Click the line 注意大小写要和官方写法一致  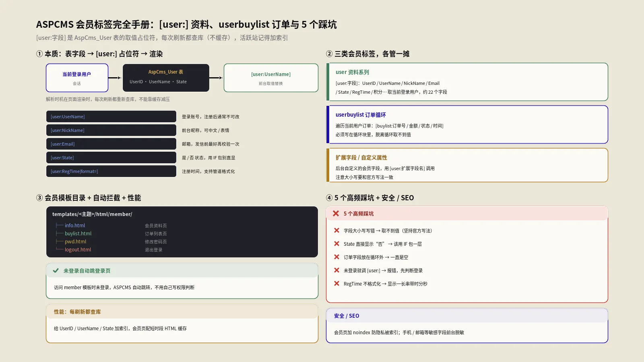[364, 177]
